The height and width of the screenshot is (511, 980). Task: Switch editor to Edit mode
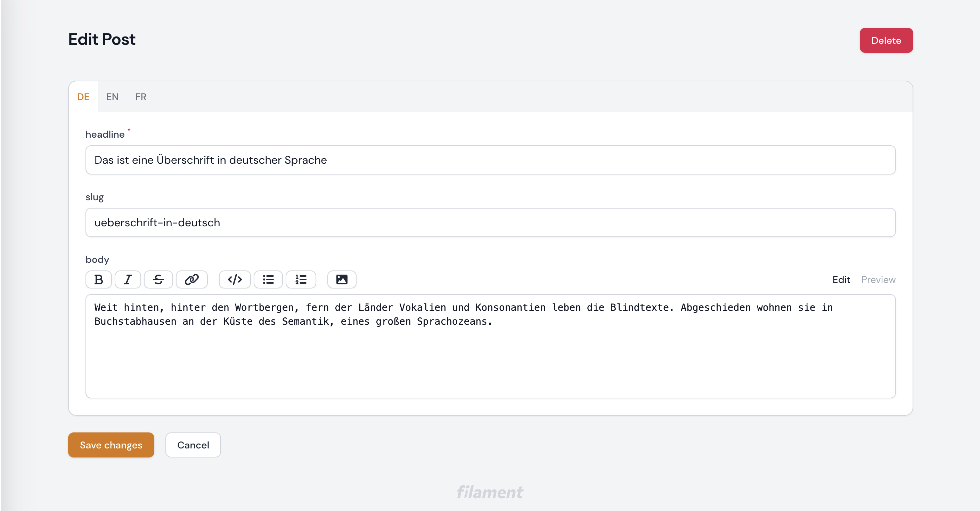click(841, 280)
